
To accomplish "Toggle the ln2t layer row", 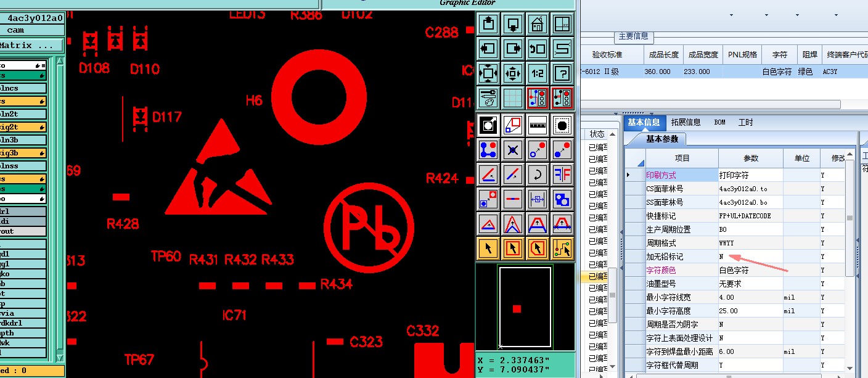I will (23, 114).
